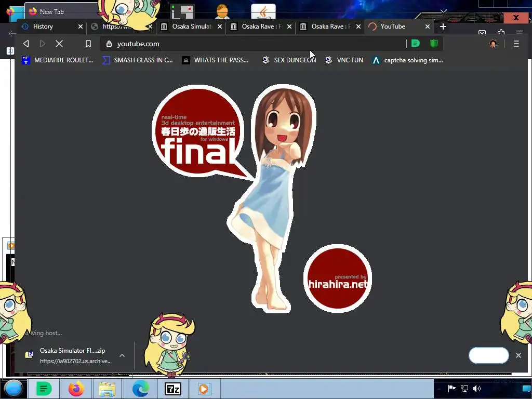Open the SMASH GLASS IN C... bookmark

137,60
